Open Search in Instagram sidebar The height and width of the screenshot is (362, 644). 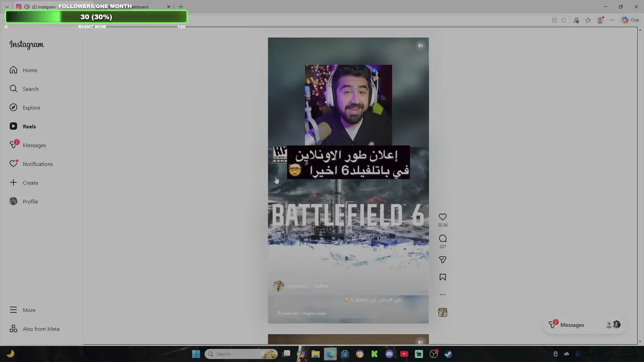pyautogui.click(x=24, y=89)
